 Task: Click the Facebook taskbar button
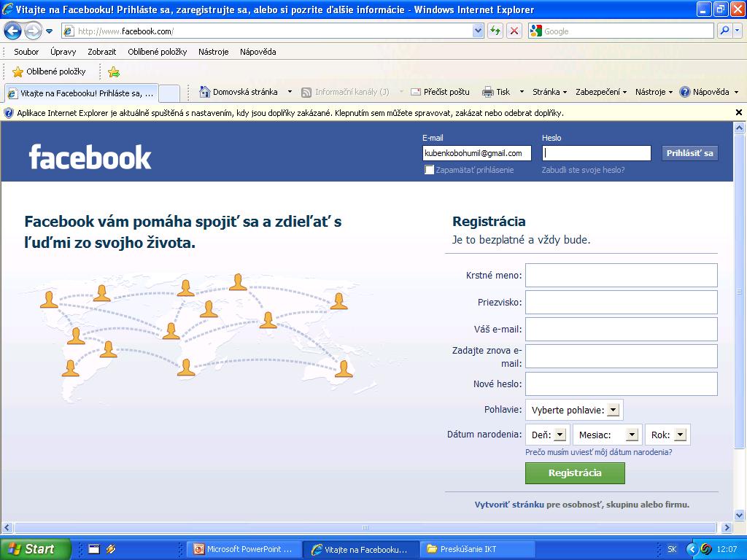[x=361, y=549]
